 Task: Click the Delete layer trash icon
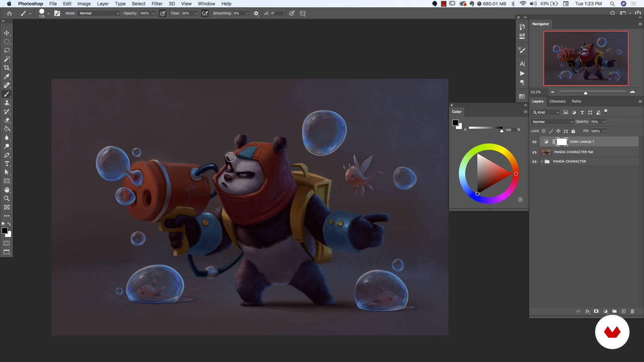[632, 311]
